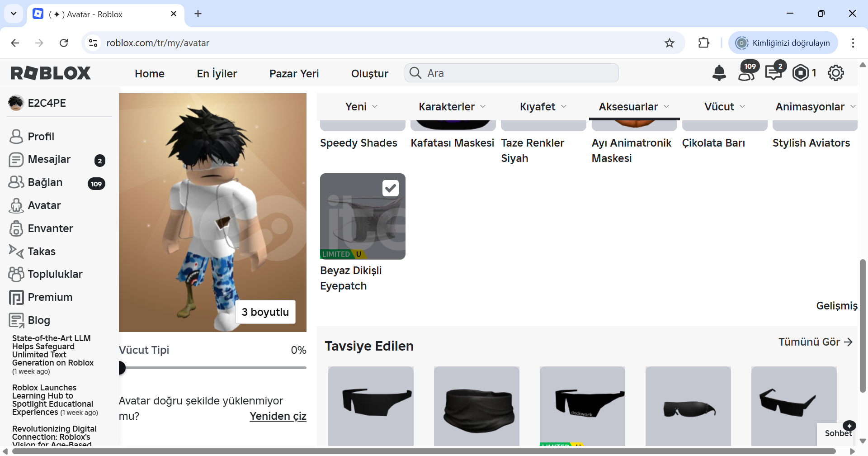868x456 pixels.
Task: Open Pazar Yeri in the top navigation
Action: tap(294, 73)
